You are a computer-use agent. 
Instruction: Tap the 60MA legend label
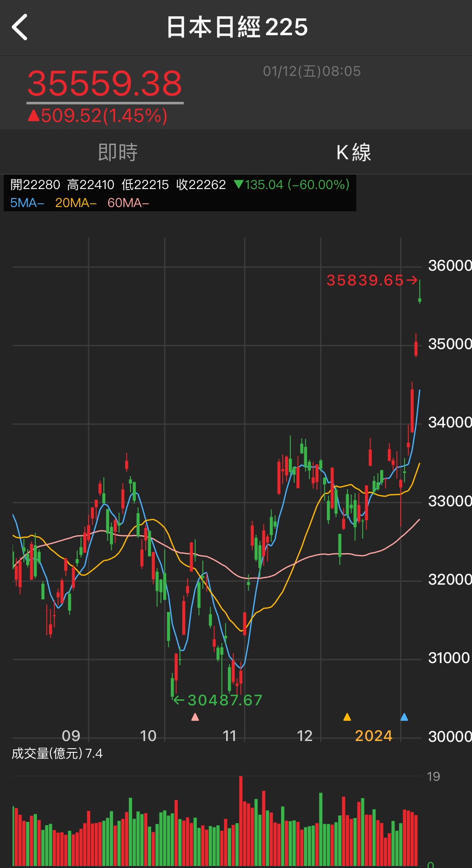pyautogui.click(x=128, y=203)
